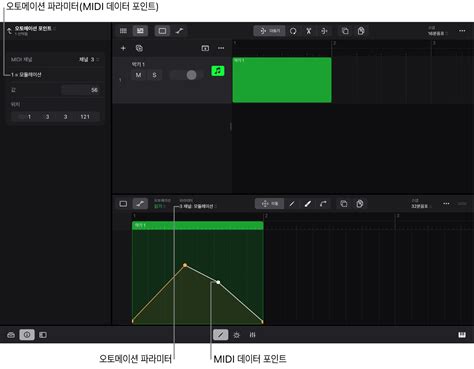
Task: Click paste icon in editor toolbar
Action: 360,204
